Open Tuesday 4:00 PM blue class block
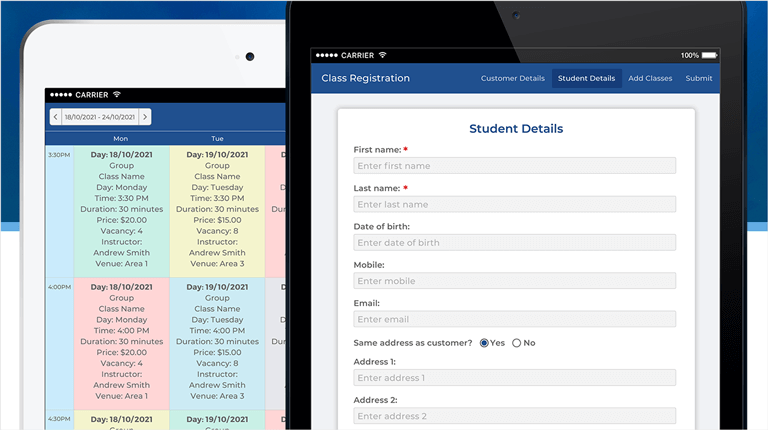The image size is (768, 430). [217, 343]
